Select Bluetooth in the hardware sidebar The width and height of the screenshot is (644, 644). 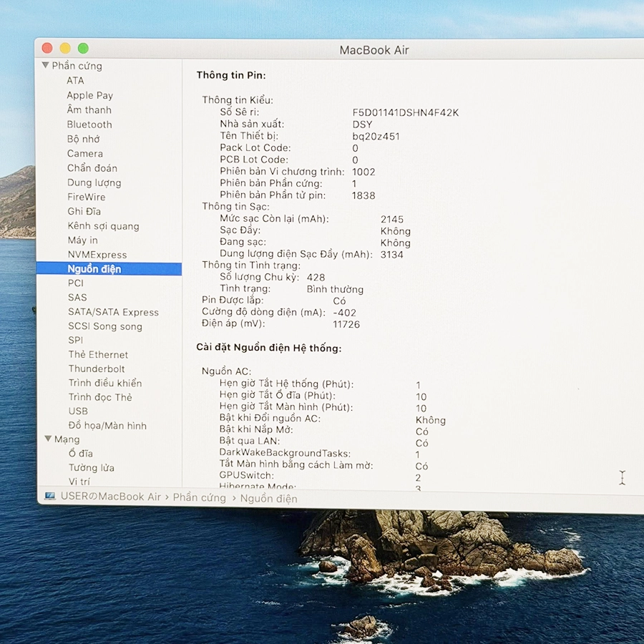pyautogui.click(x=89, y=125)
